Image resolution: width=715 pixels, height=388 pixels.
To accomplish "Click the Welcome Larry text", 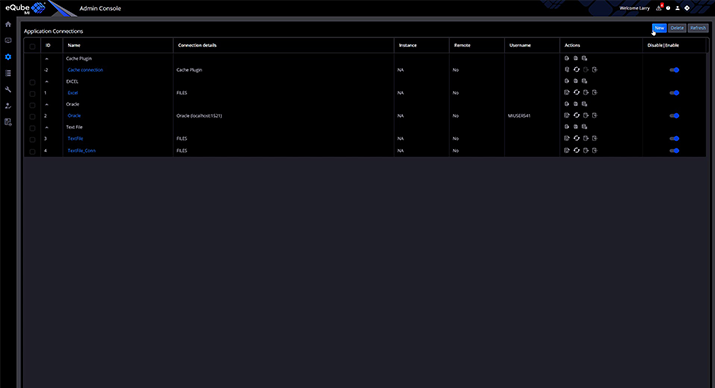I will click(x=634, y=8).
